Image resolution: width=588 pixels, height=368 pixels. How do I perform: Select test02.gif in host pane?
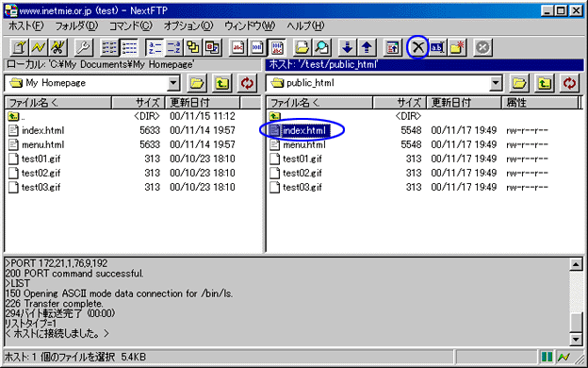(x=296, y=173)
